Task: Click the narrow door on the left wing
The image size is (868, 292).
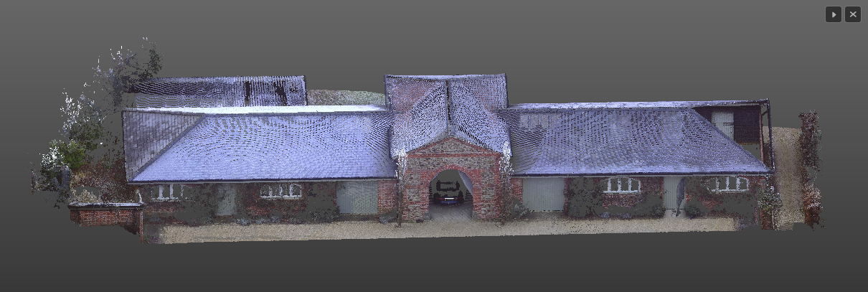Action: coord(225,199)
